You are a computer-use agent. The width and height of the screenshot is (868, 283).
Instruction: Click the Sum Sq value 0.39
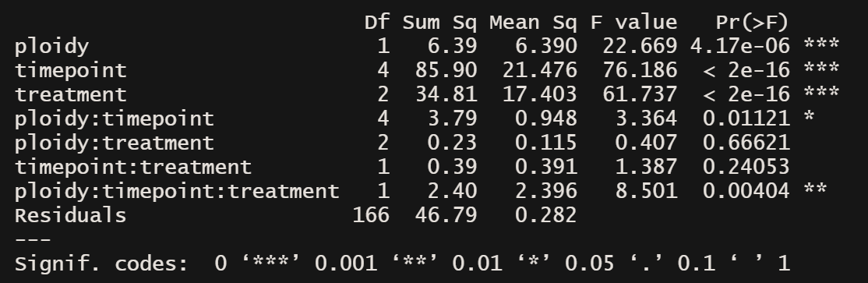(452, 168)
